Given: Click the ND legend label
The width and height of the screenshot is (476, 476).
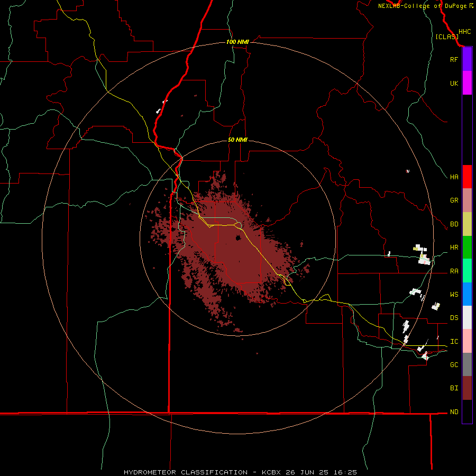Looking at the screenshot, I should coord(454,412).
